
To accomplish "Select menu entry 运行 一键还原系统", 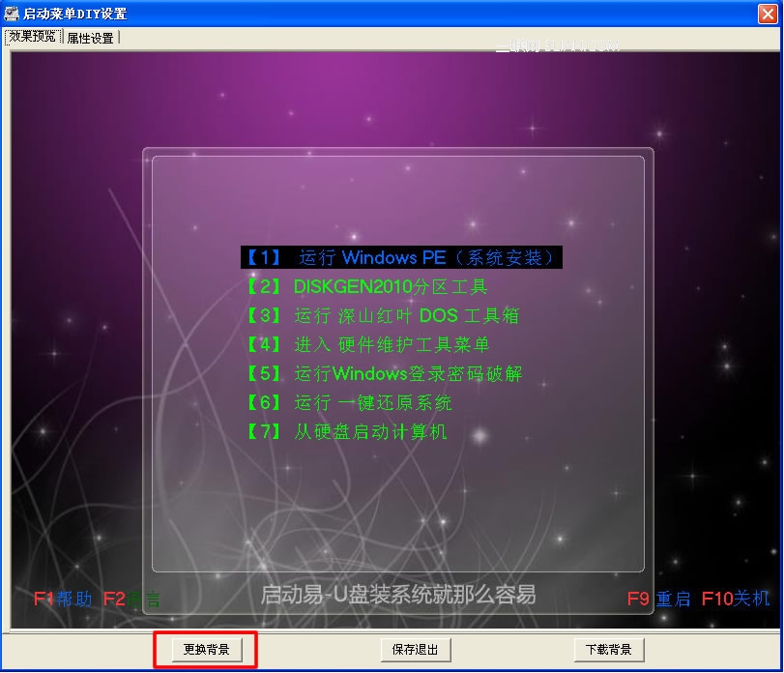I will click(x=350, y=402).
